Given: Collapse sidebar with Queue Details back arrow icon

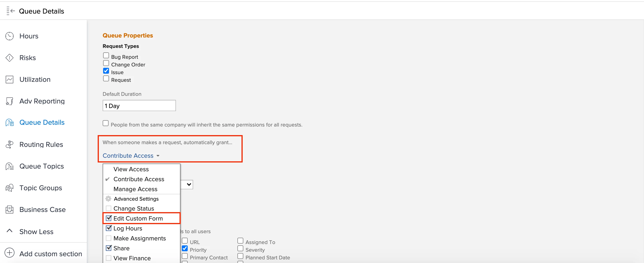Looking at the screenshot, I should click(x=10, y=11).
